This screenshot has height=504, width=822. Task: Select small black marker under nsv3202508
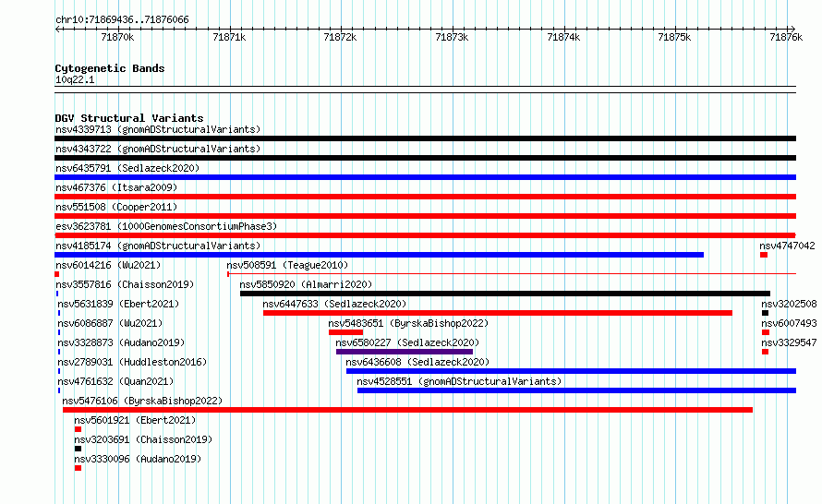(766, 313)
